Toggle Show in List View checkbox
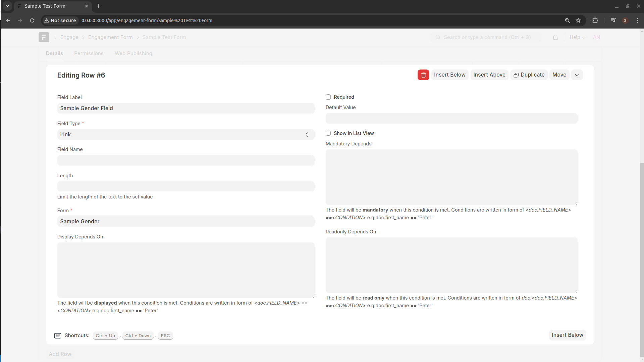 tap(328, 133)
